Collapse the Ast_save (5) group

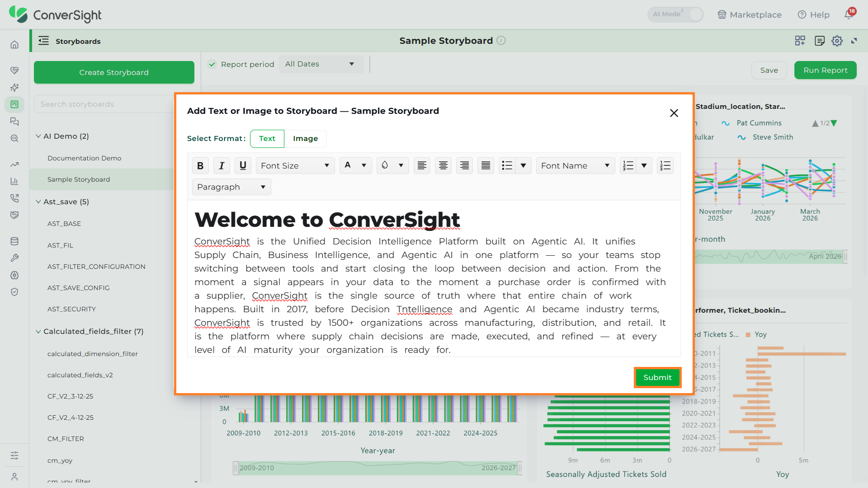pos(38,202)
